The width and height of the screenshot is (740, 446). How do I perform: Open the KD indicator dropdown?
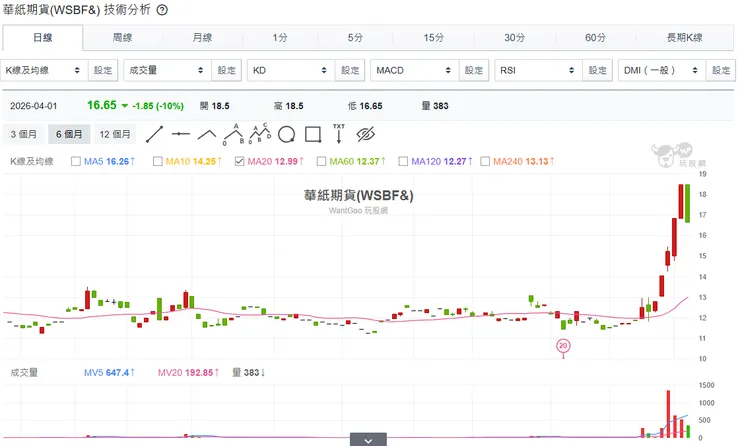coord(291,70)
